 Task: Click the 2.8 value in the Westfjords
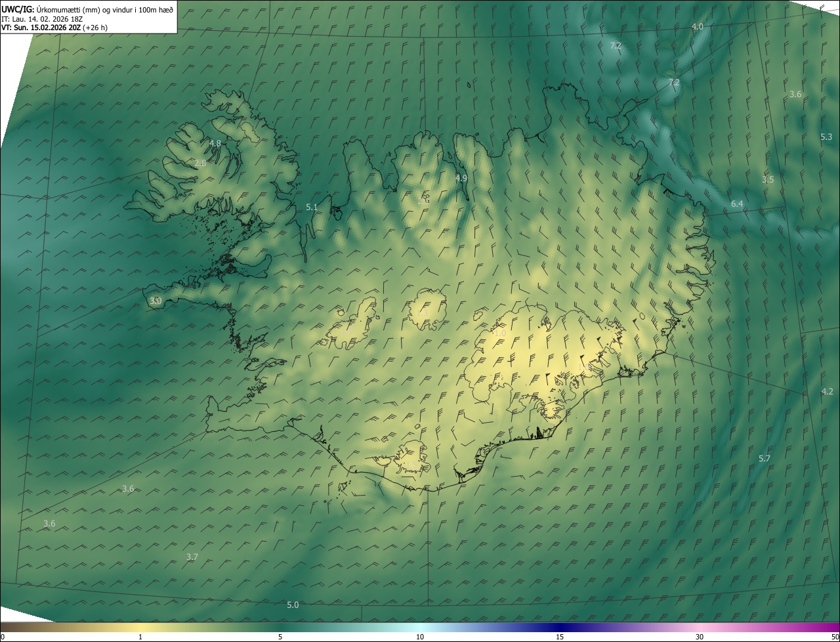click(201, 163)
